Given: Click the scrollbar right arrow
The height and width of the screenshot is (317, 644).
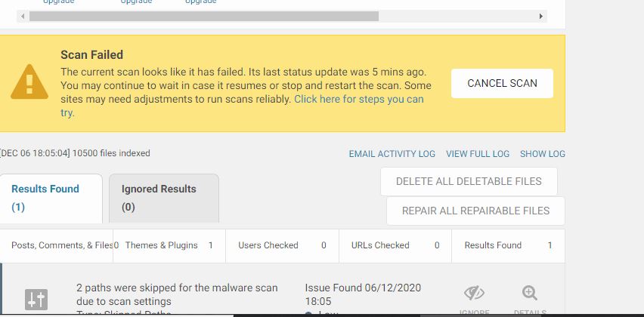Looking at the screenshot, I should point(541,16).
